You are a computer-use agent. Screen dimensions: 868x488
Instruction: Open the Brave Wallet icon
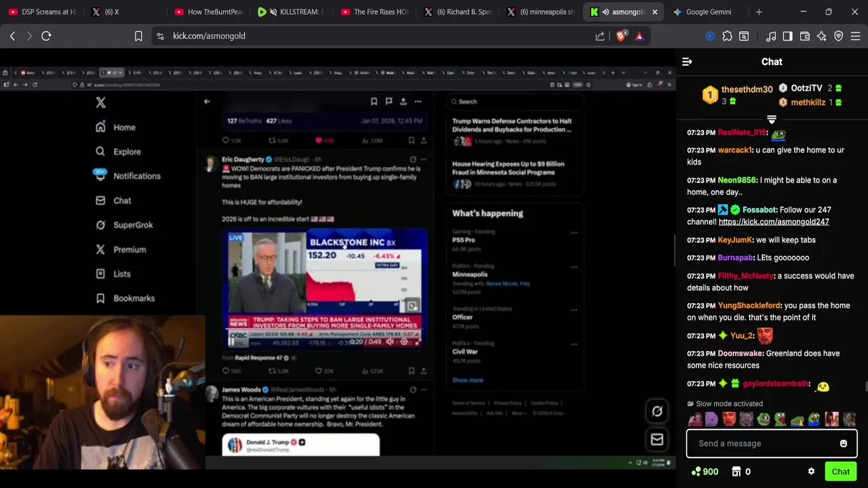[x=805, y=36]
